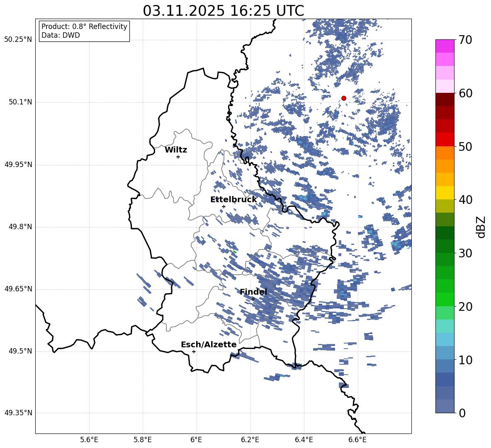This screenshot has height=448, width=491.
Task: Click the 6.6°E longitude label
Action: click(357, 440)
